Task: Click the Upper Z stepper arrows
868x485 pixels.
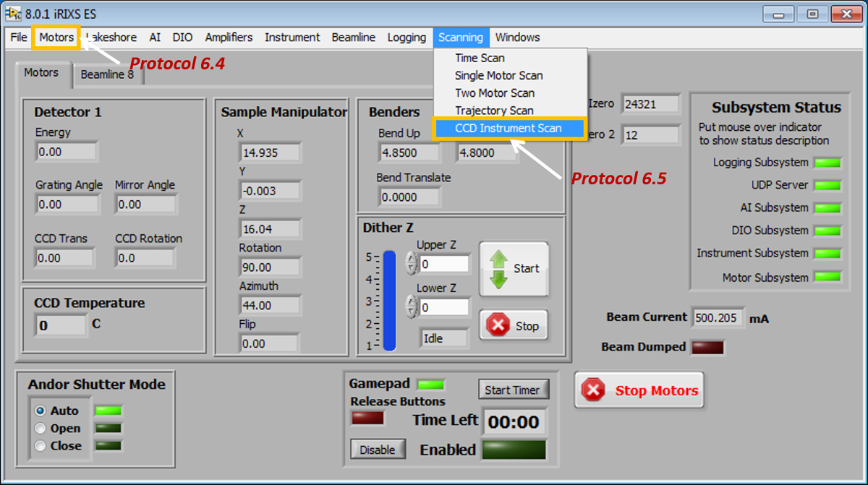Action: point(412,264)
